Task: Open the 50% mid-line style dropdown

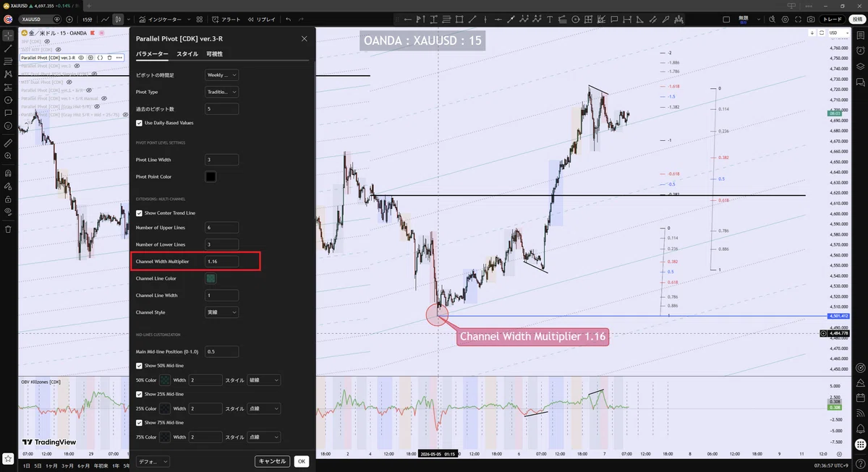Action: tap(264, 380)
